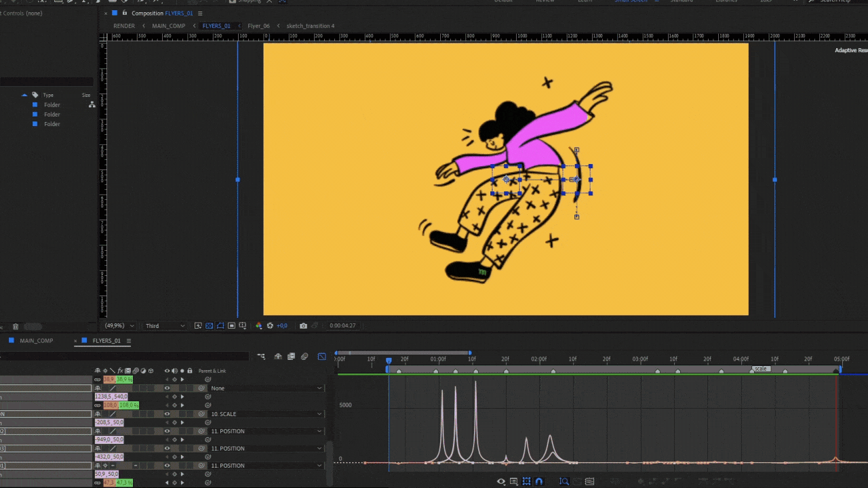Open show channel and color management button
868x488 pixels.
[x=258, y=326]
